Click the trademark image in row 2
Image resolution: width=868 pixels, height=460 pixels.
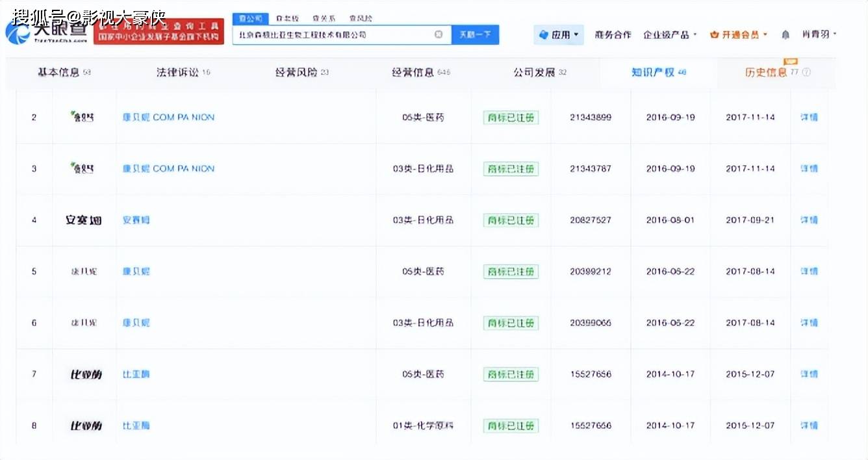83,117
